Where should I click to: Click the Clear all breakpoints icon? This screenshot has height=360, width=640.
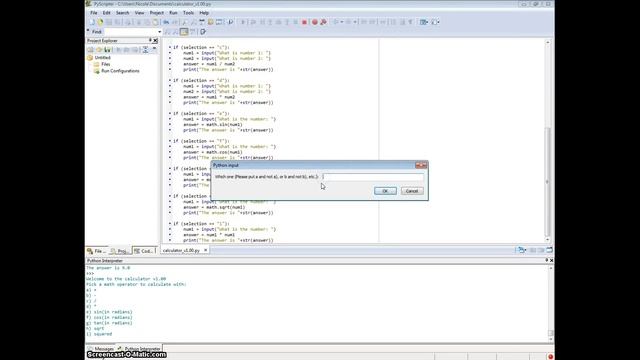click(323, 22)
